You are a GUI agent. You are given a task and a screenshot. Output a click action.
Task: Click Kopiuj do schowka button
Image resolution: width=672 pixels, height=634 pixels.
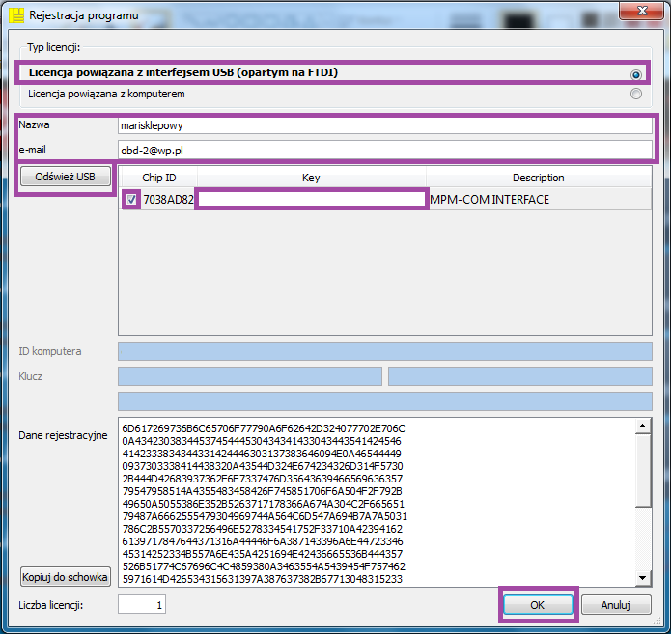coord(65,577)
